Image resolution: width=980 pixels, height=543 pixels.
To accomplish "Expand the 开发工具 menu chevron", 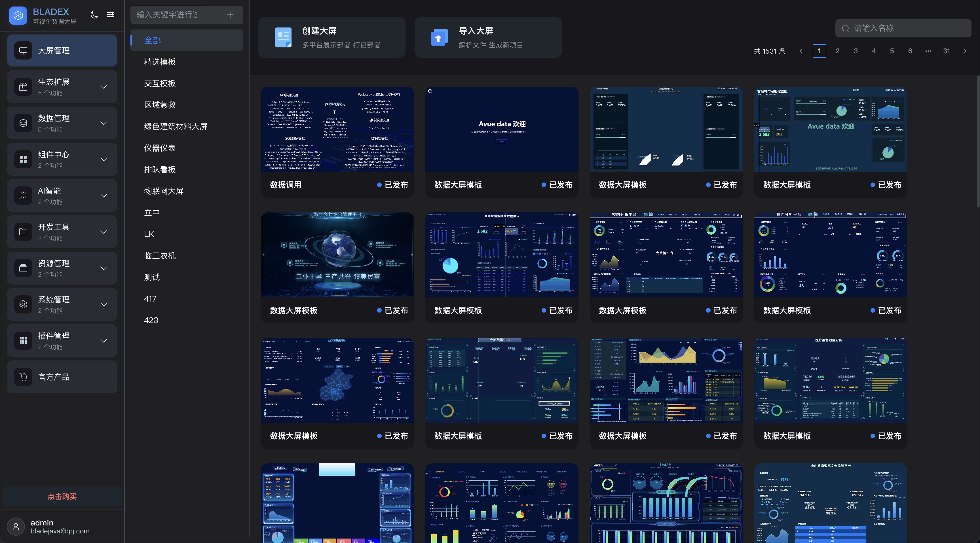I will [104, 232].
